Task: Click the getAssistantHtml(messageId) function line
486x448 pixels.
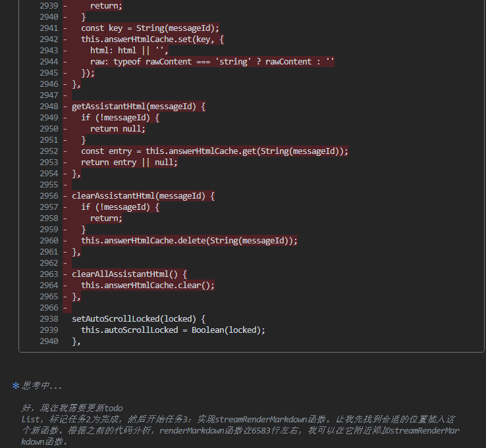Action: pyautogui.click(x=138, y=107)
